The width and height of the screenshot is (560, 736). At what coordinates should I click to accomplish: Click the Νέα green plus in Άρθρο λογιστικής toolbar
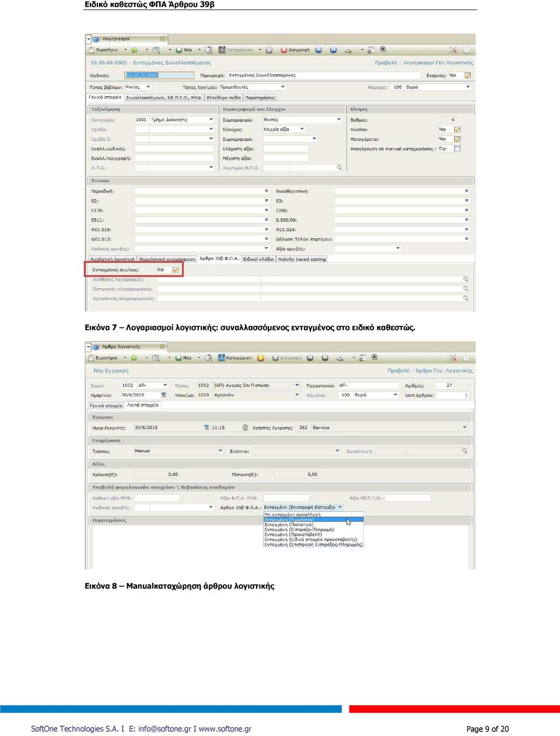pos(178,358)
